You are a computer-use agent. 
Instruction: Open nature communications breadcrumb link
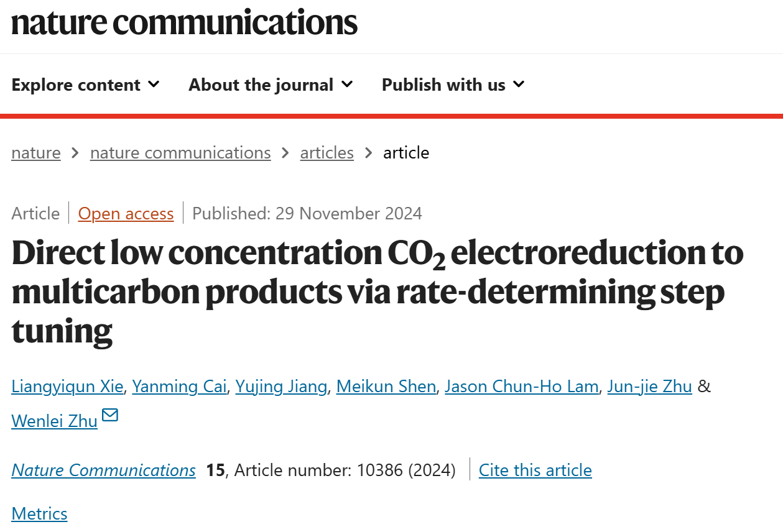point(180,153)
